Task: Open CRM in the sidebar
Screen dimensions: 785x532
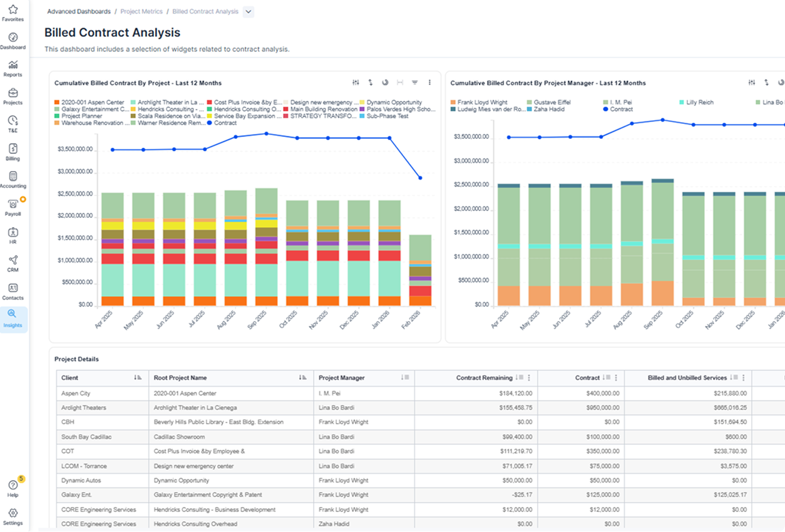Action: [x=13, y=263]
